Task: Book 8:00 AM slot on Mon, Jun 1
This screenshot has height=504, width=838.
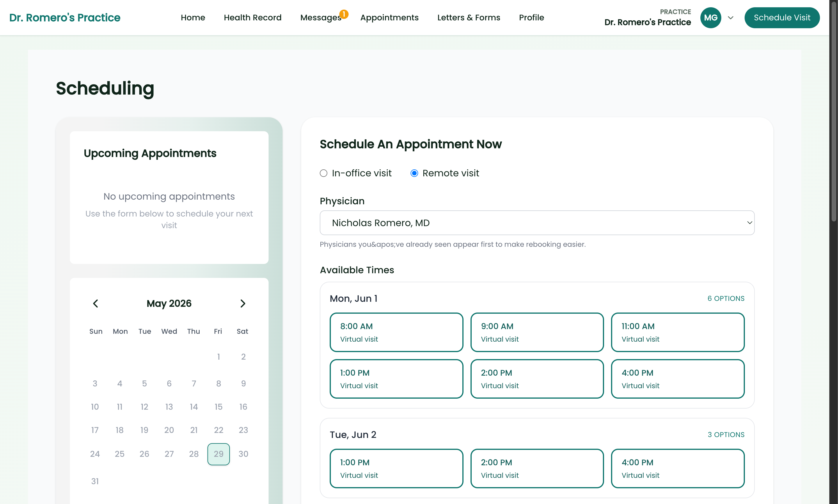Action: pyautogui.click(x=396, y=332)
